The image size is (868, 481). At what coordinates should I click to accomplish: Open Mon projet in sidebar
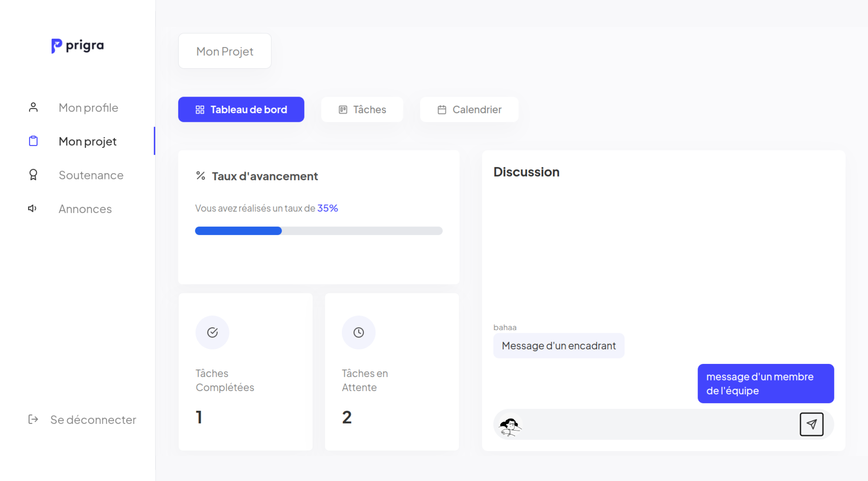pyautogui.click(x=88, y=141)
